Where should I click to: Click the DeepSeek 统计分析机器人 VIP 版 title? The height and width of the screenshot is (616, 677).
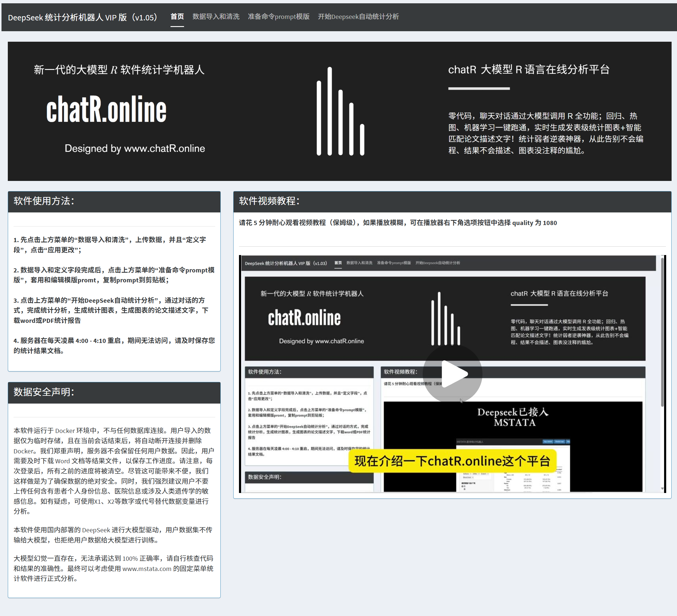(83, 17)
